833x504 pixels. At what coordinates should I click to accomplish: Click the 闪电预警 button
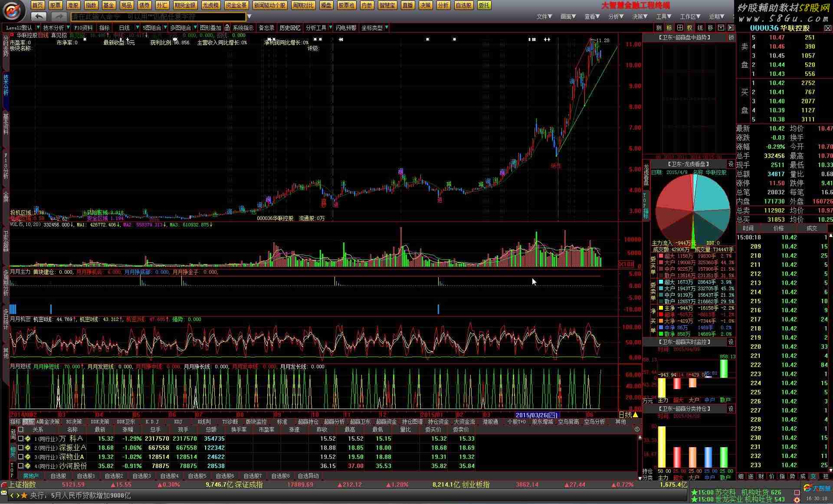coord(346,28)
